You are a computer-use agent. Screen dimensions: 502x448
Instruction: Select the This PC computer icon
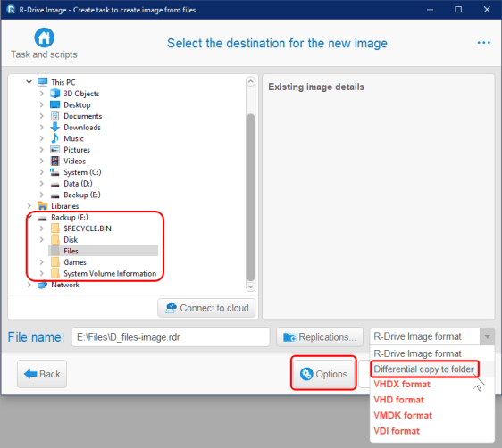point(42,82)
